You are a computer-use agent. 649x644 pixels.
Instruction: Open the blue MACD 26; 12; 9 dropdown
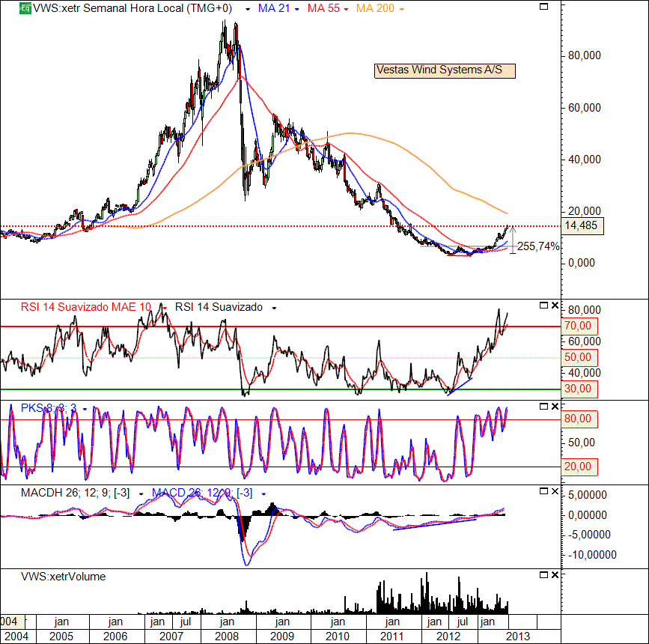click(x=263, y=493)
